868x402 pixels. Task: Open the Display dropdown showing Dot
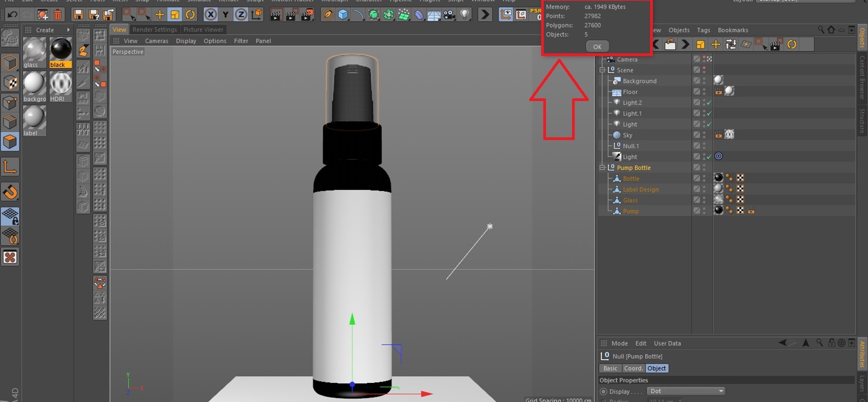pos(686,391)
